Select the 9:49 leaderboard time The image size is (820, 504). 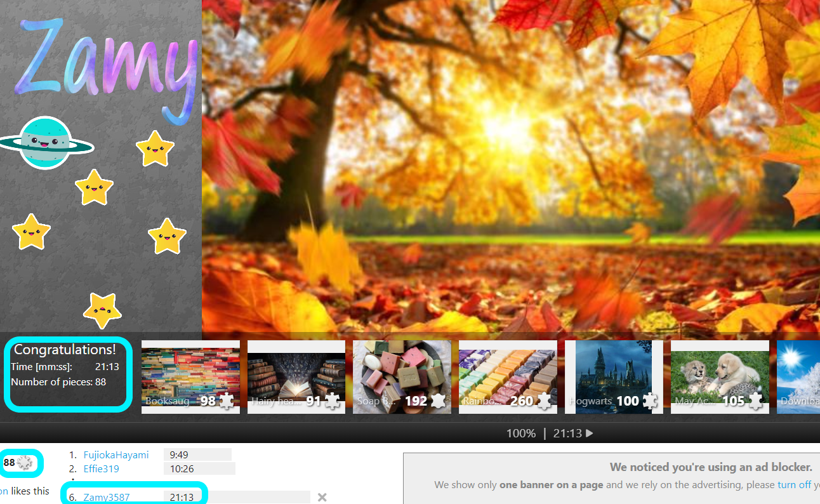(x=179, y=455)
